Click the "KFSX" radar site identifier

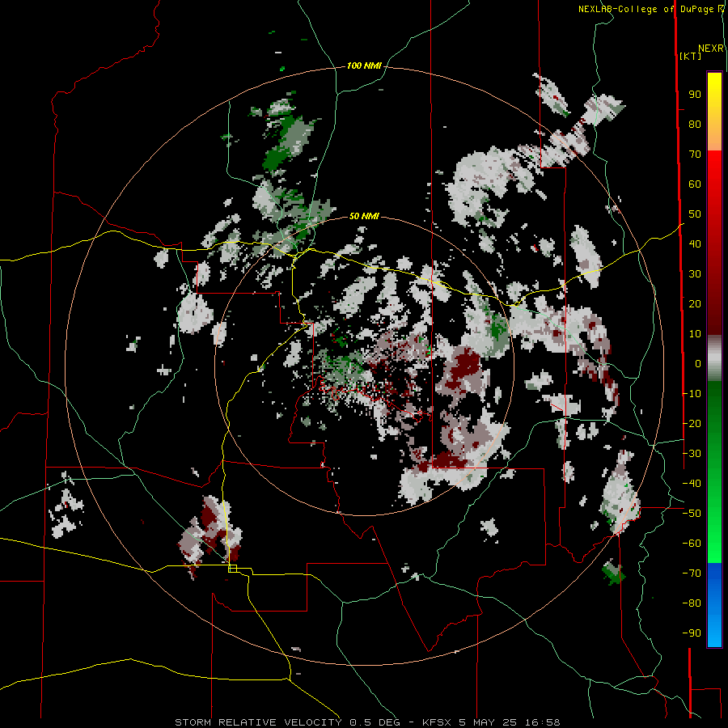pos(438,722)
